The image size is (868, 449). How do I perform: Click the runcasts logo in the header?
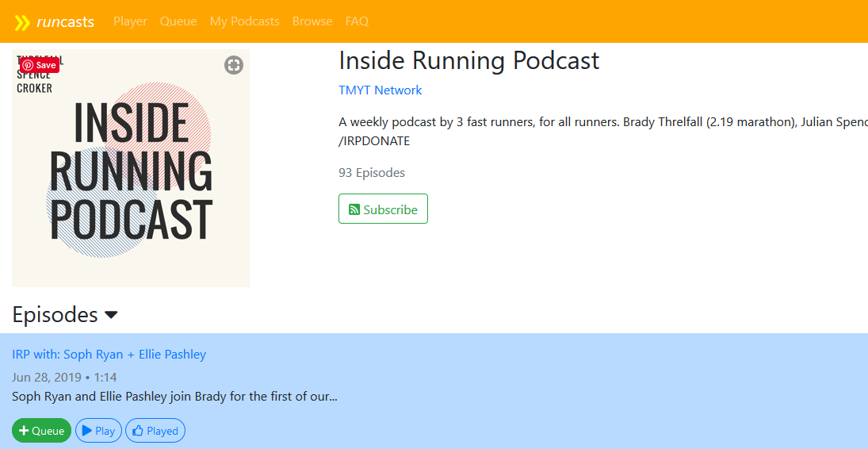tap(54, 22)
